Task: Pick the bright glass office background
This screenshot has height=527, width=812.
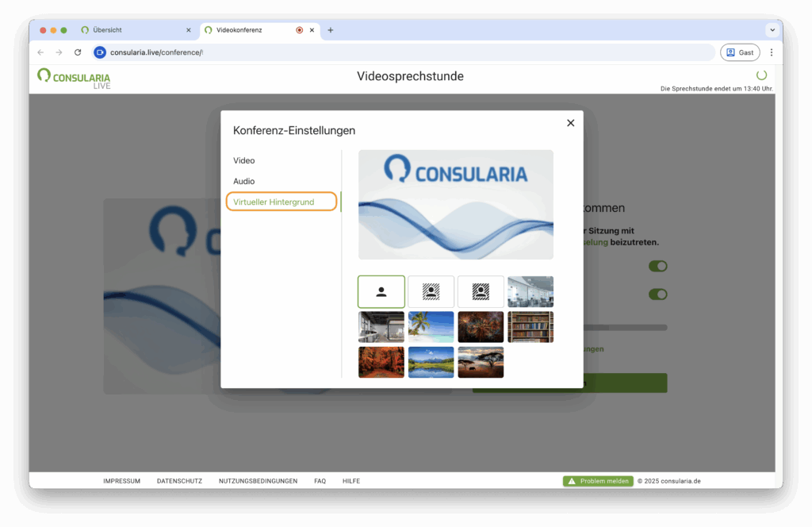Action: 530,292
